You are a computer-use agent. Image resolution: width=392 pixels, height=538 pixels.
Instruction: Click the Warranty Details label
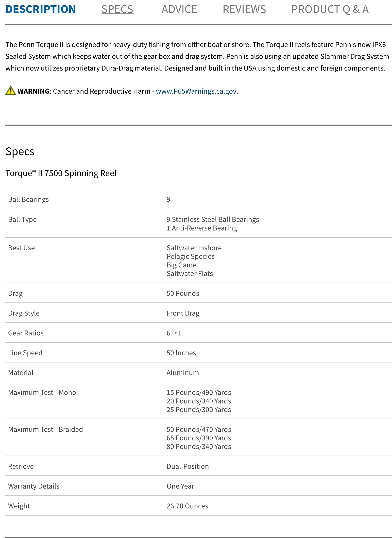[33, 486]
